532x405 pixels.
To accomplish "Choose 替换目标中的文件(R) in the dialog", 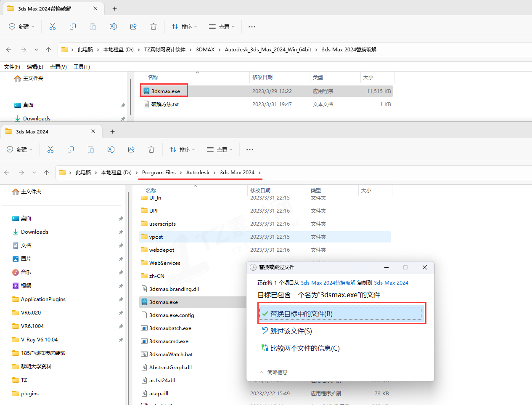I will click(341, 314).
